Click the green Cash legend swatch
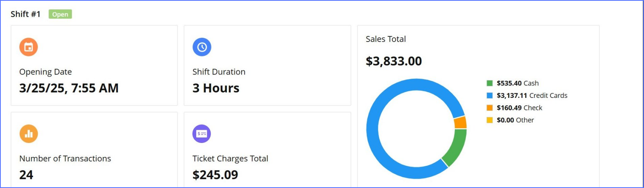 [489, 83]
